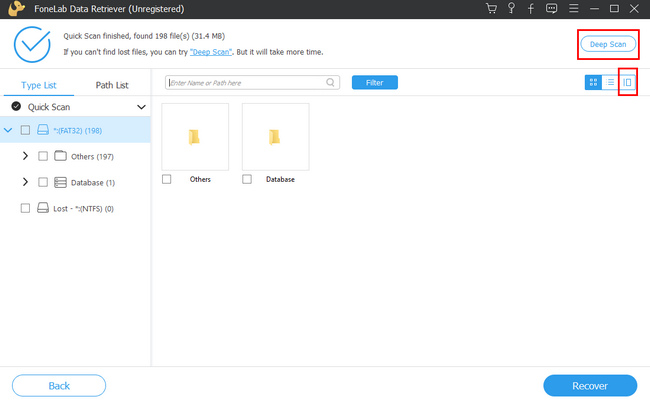Click the Database caption under thumbnail
The image size is (650, 402).
coord(280,179)
